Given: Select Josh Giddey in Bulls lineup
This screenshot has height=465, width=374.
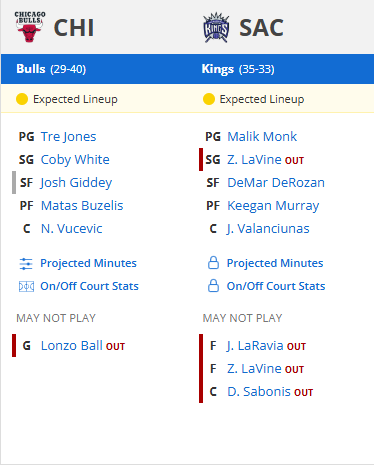Looking at the screenshot, I should (x=76, y=183).
